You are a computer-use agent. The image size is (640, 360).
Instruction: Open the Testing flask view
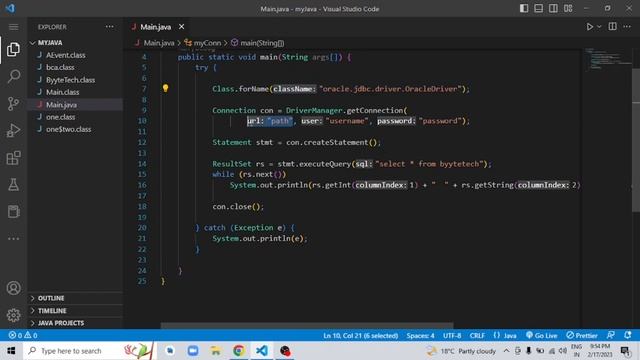pos(13,185)
